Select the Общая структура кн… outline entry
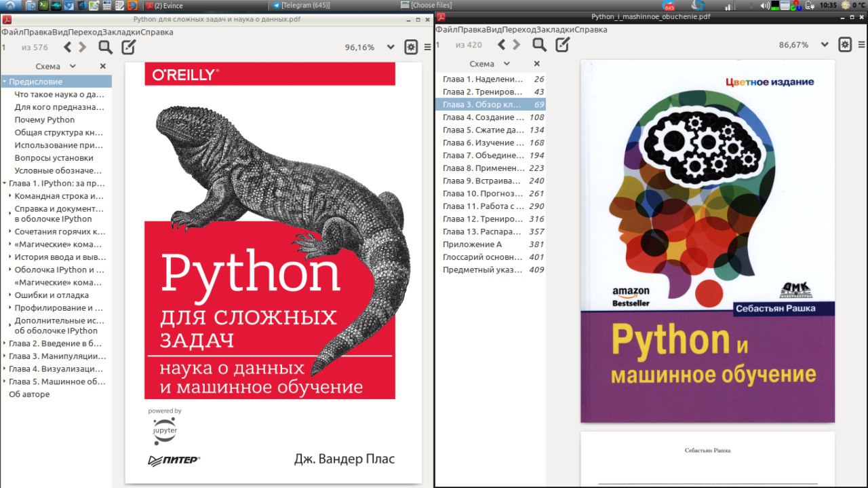 pos(59,132)
